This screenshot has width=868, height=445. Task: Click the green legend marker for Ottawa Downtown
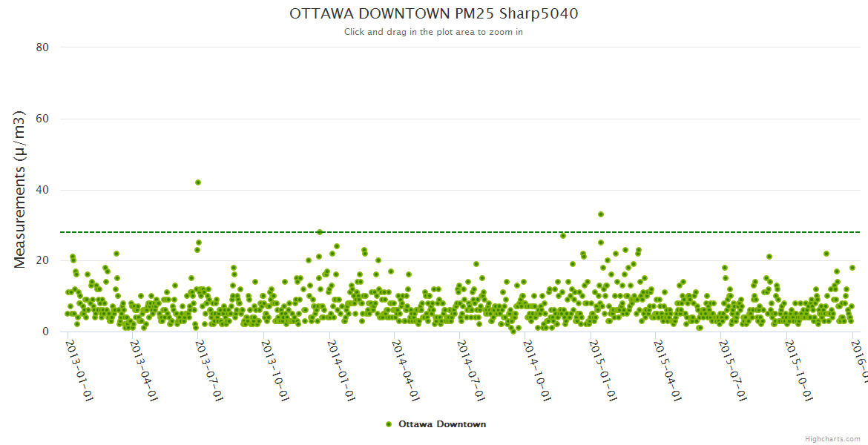389,424
